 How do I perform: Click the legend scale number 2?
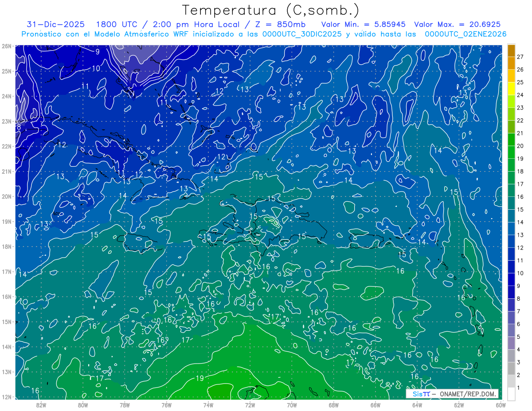519,375
